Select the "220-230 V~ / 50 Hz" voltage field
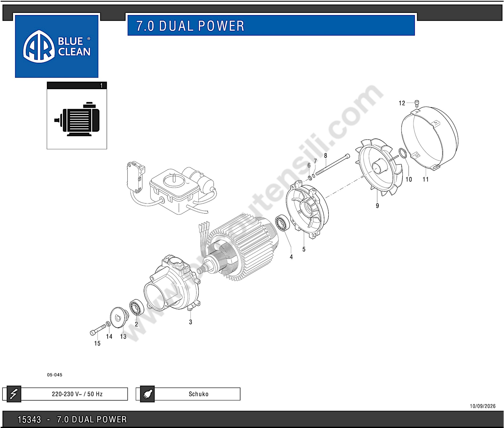 74,394
